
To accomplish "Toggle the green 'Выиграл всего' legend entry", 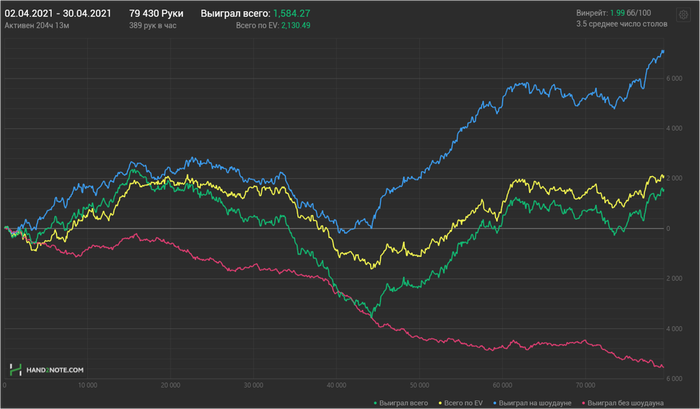I will pos(400,403).
